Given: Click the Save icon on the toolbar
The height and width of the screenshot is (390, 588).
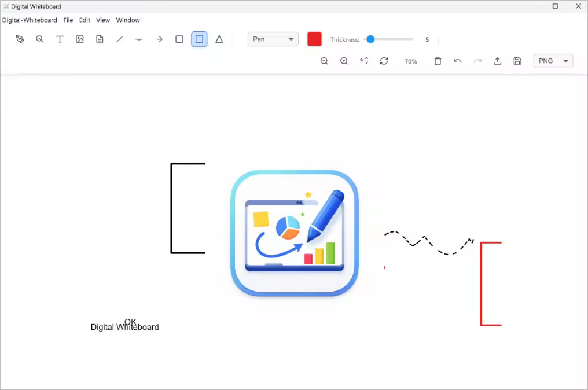Looking at the screenshot, I should pos(517,61).
